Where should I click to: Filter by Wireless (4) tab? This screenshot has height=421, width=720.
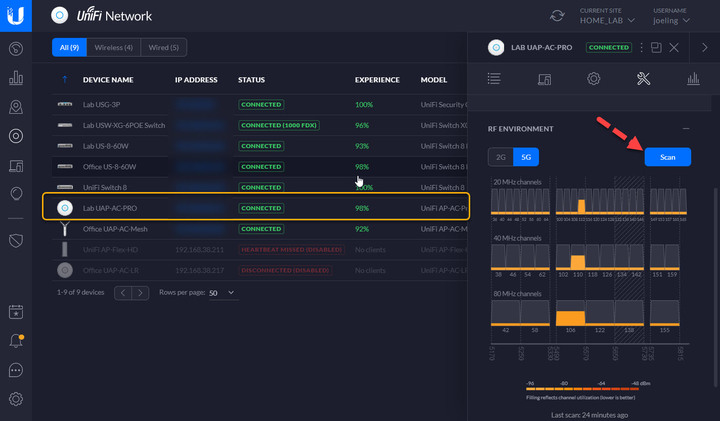click(113, 47)
